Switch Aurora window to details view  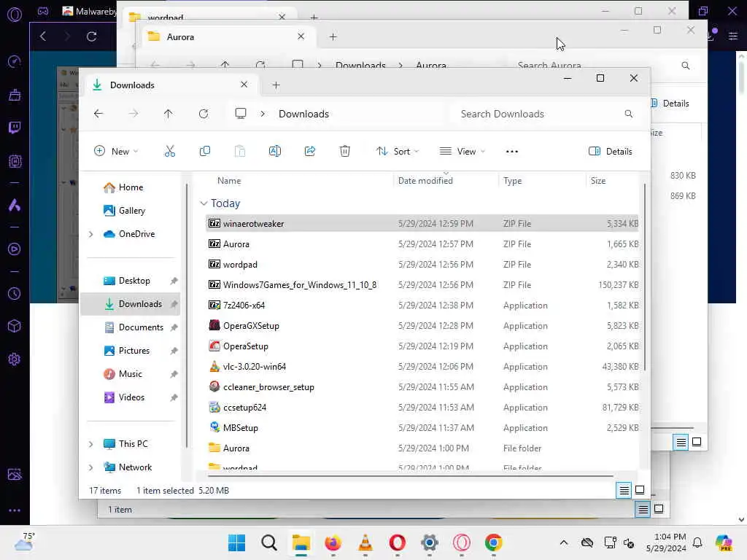pyautogui.click(x=681, y=443)
